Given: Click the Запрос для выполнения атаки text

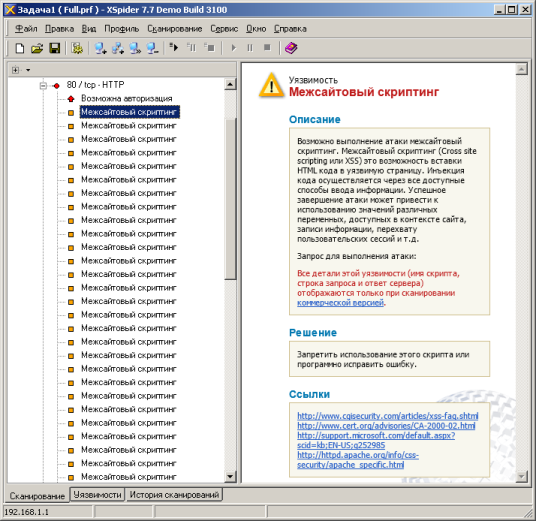Looking at the screenshot, I should point(357,256).
